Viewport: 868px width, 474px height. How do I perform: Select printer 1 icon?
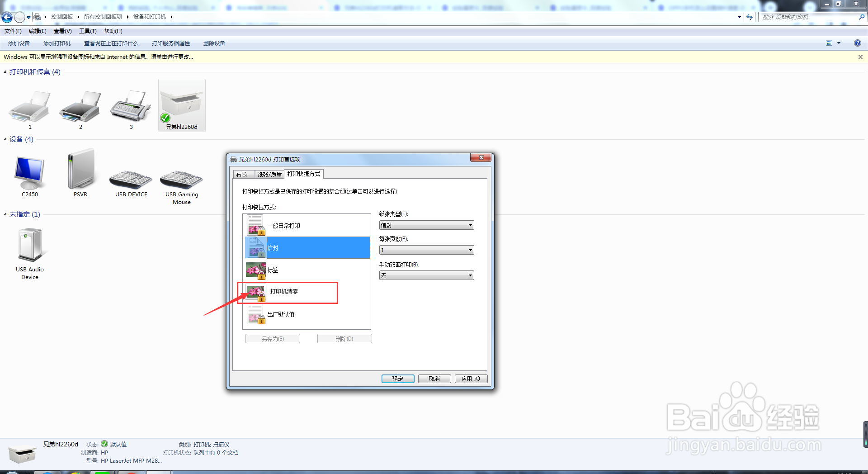coord(30,106)
